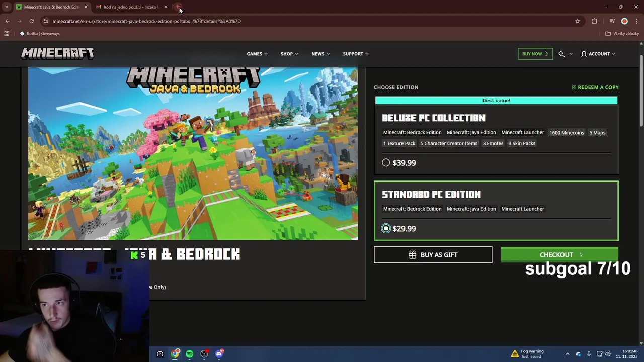Show hidden system tray icons chevron
This screenshot has height=362, width=644.
tap(568, 354)
